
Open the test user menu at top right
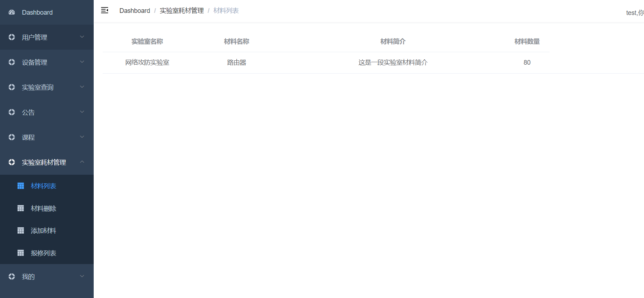[x=635, y=13]
